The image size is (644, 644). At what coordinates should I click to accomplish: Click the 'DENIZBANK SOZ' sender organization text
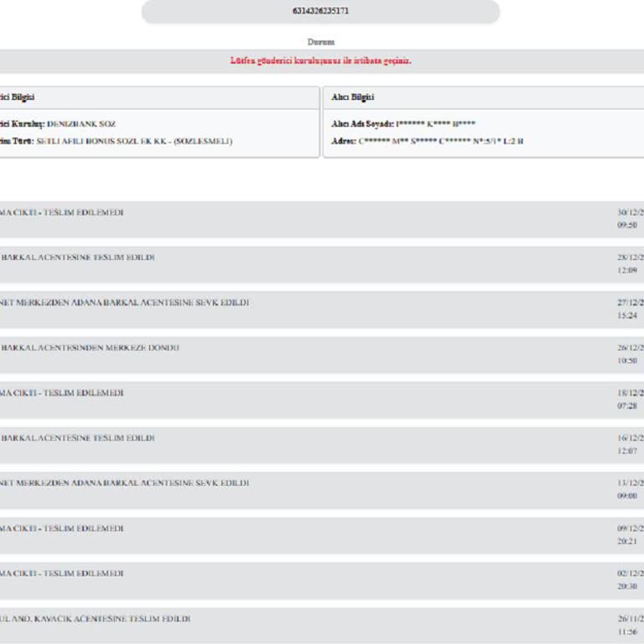point(81,124)
